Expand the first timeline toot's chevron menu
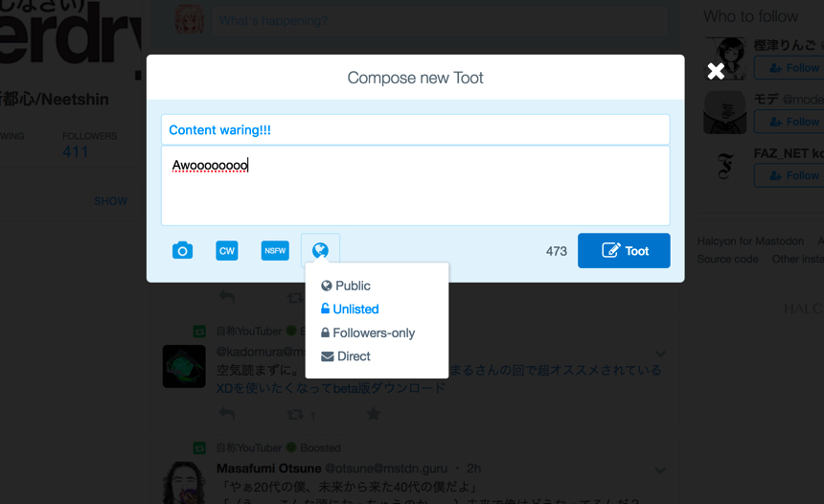Viewport: 824px width, 504px height. (x=660, y=354)
